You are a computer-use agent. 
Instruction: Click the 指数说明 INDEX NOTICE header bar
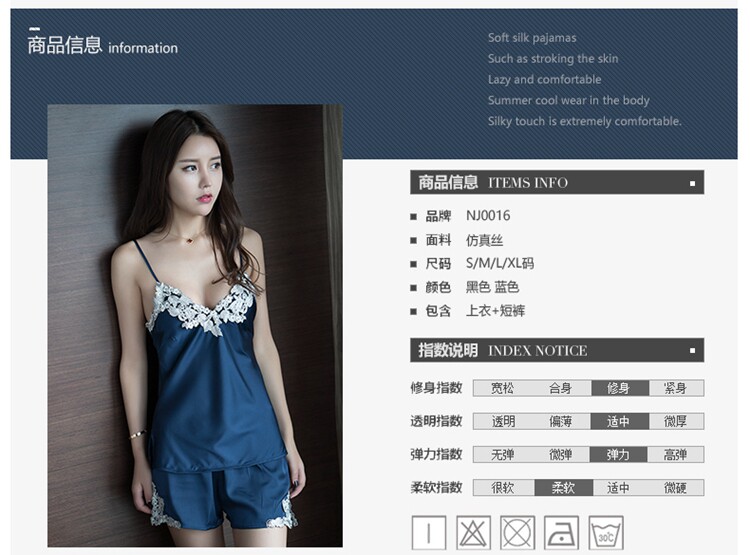(x=557, y=350)
